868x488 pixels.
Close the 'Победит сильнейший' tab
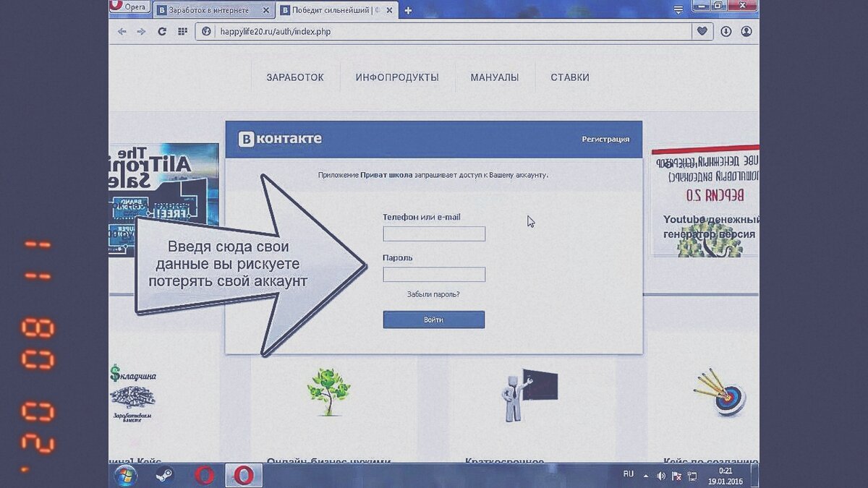pyautogui.click(x=388, y=10)
